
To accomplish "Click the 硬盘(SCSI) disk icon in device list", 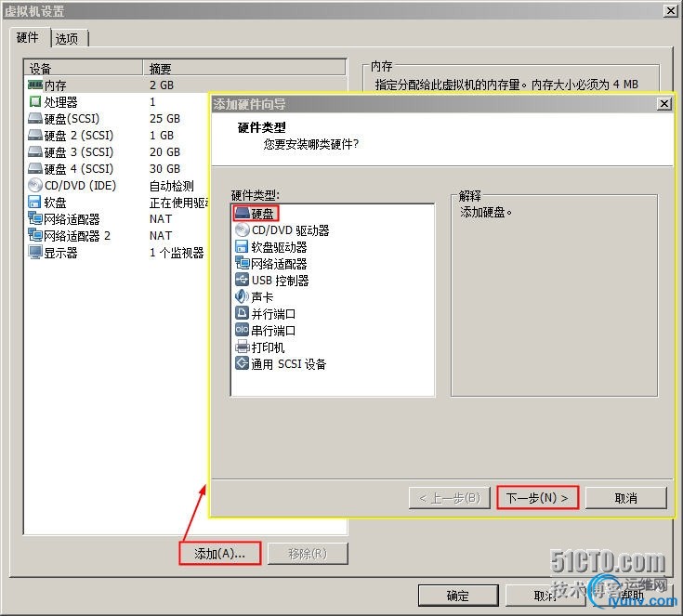I will coord(35,118).
